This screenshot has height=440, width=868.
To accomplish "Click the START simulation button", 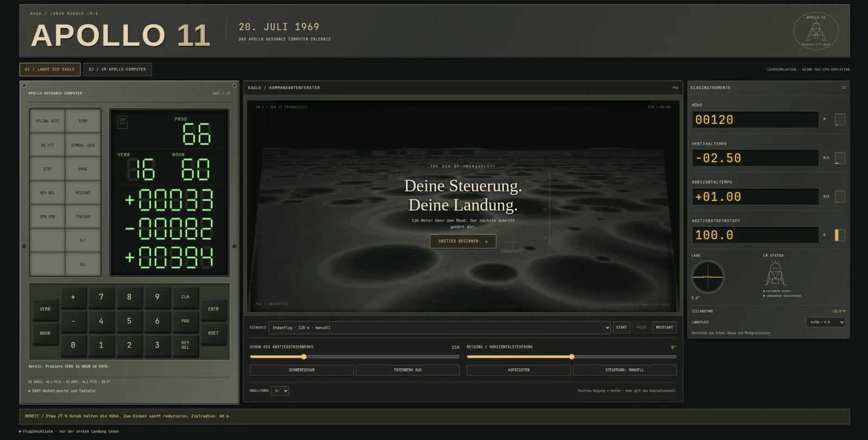I will 622,328.
